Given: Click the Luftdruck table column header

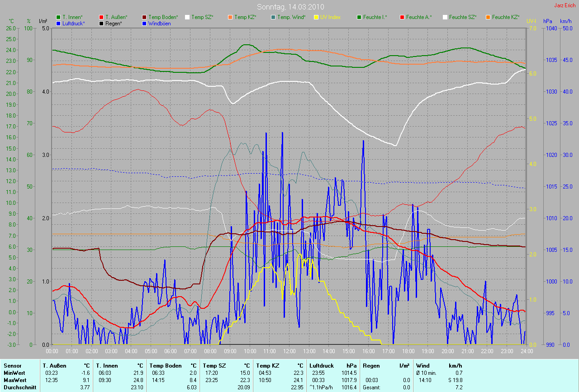Looking at the screenshot, I should coord(322,366).
